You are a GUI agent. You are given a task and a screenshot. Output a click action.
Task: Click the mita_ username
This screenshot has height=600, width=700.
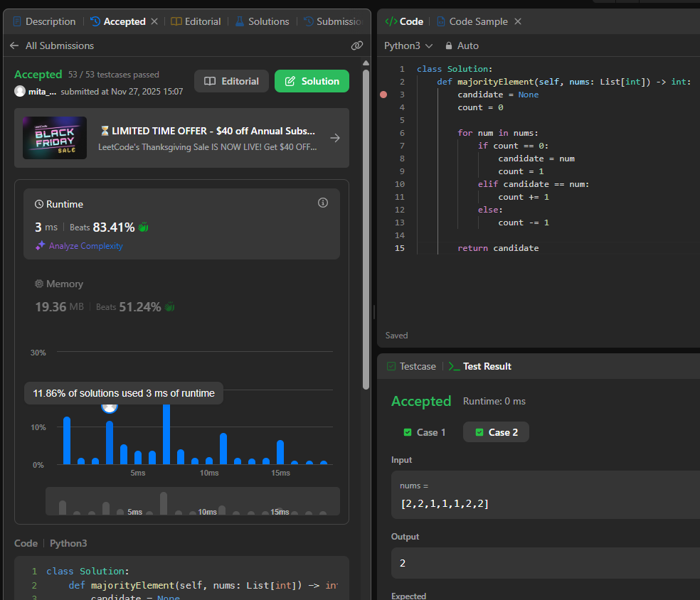(x=43, y=92)
